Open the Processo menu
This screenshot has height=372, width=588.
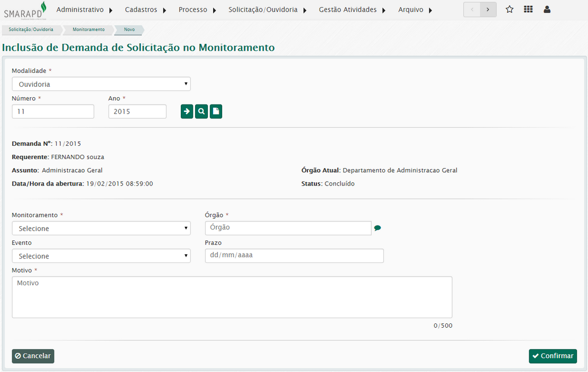pos(197,10)
